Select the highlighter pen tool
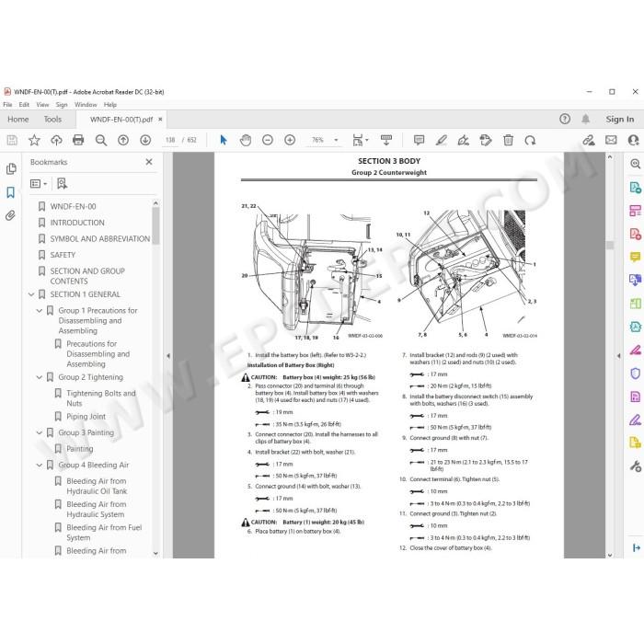The height and width of the screenshot is (644, 644). point(441,140)
